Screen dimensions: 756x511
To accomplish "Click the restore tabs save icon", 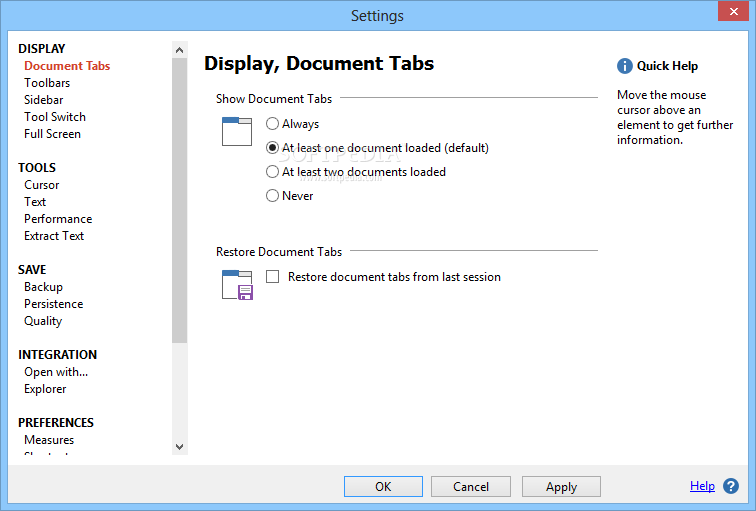I will tap(237, 285).
